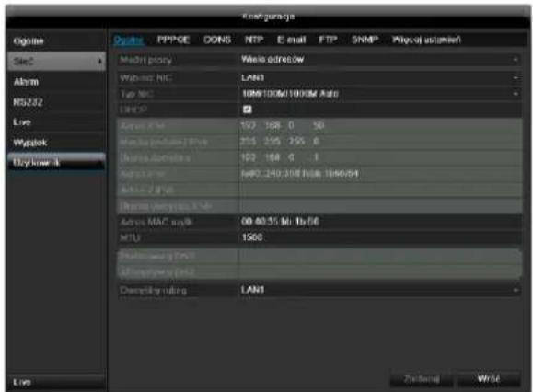Open the DDNS tab

point(217,40)
